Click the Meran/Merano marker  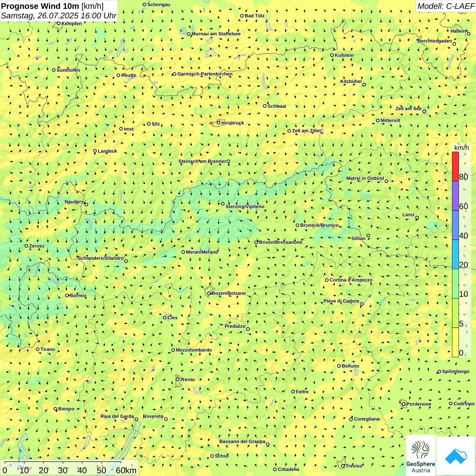point(183,252)
